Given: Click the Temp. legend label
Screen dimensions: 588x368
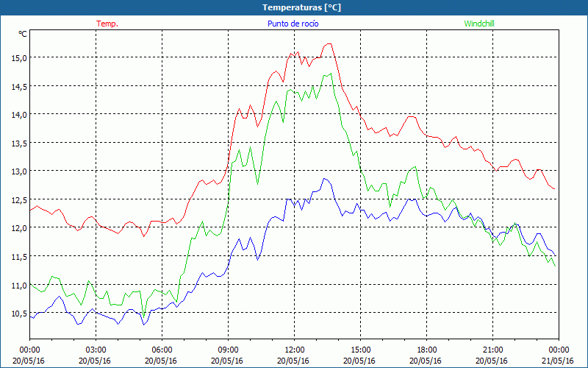Looking at the screenshot, I should pos(107,24).
